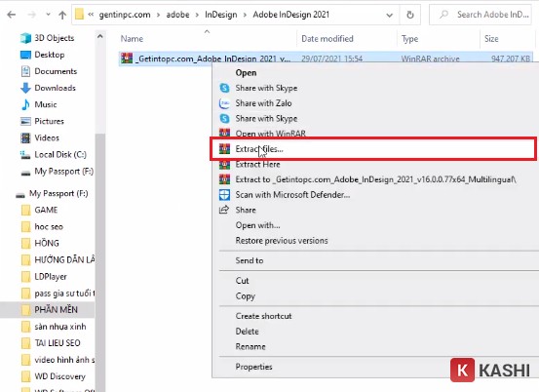Open 3D Objects in sidebar

coord(55,38)
